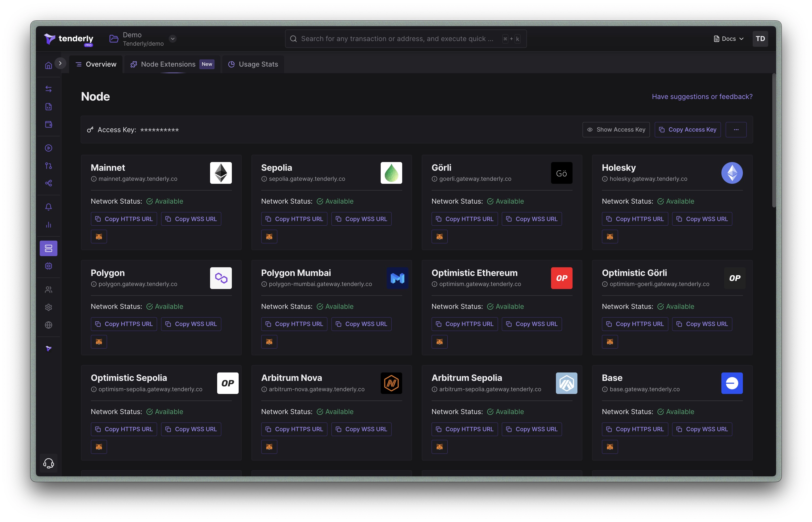Open the three-node share-style sidebar icon

48,183
